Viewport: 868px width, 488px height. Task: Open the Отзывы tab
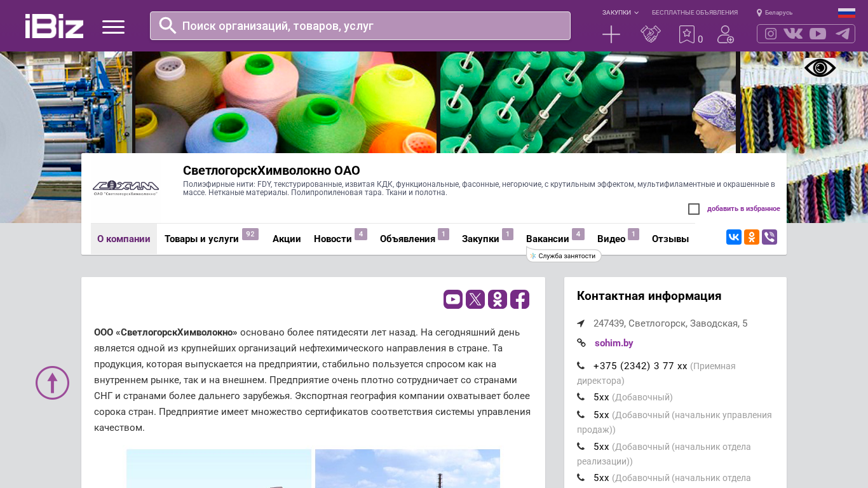(670, 239)
